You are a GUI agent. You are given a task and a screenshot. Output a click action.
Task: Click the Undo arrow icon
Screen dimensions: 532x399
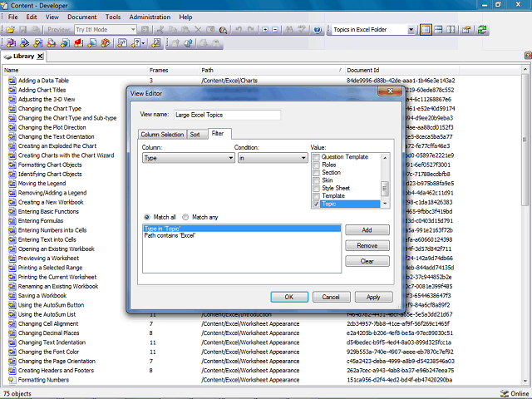tap(239, 30)
